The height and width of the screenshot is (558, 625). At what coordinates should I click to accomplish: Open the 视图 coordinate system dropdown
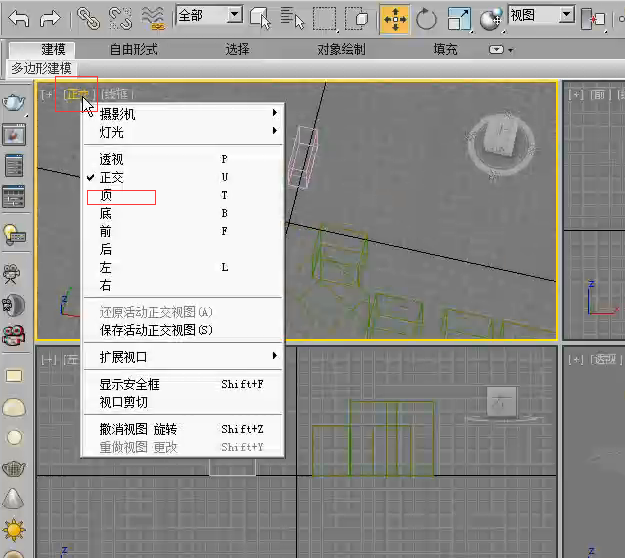pos(542,16)
